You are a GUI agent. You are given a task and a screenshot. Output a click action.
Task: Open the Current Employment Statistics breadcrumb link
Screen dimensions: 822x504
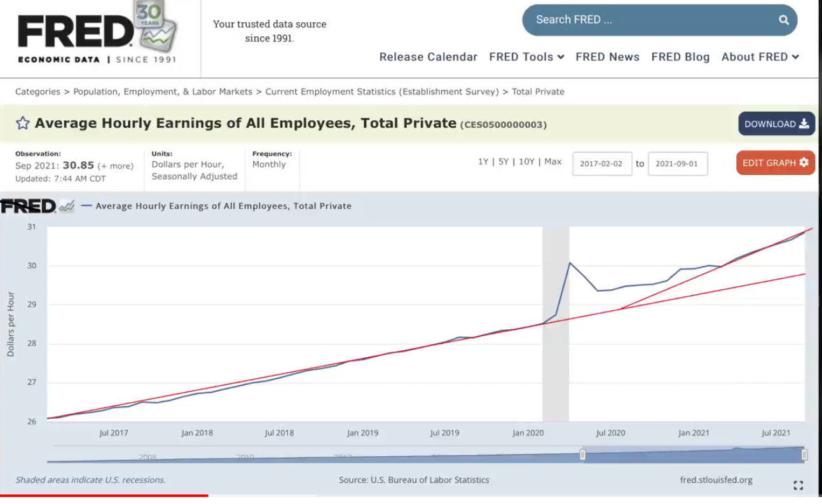381,92
